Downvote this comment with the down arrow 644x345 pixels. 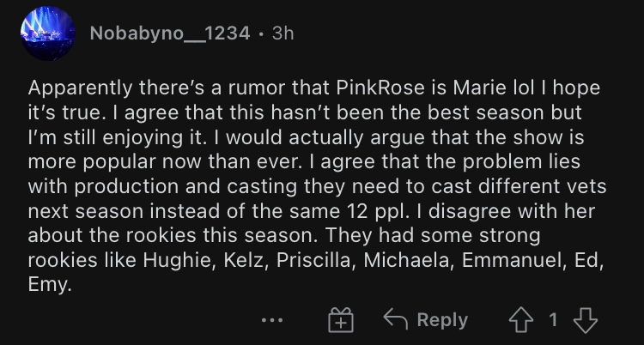pyautogui.click(x=586, y=320)
